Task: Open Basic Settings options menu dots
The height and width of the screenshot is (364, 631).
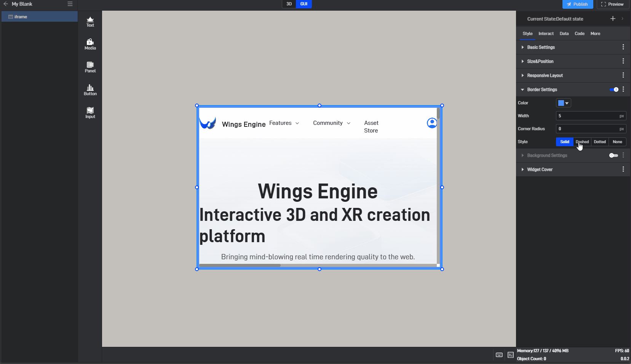Action: pyautogui.click(x=623, y=47)
